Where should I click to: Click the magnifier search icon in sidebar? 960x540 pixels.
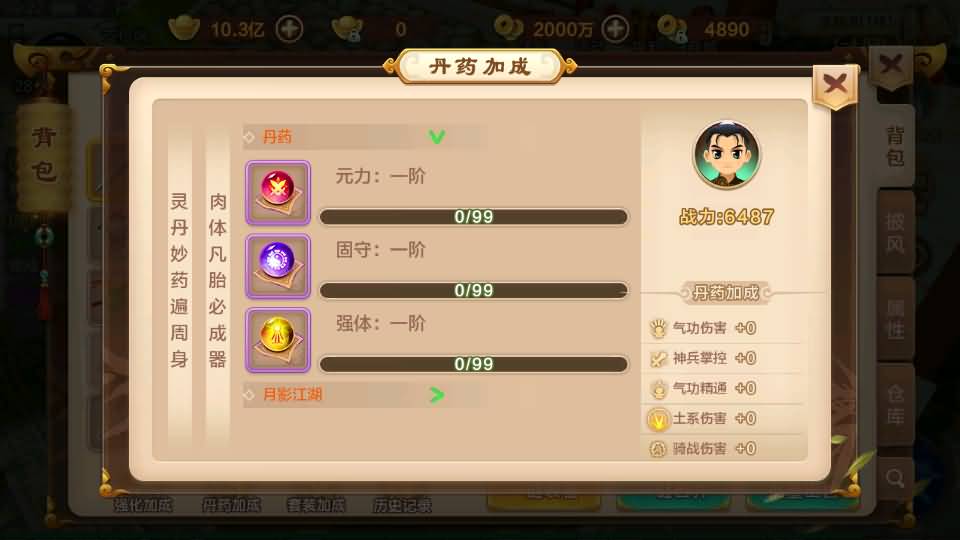895,478
